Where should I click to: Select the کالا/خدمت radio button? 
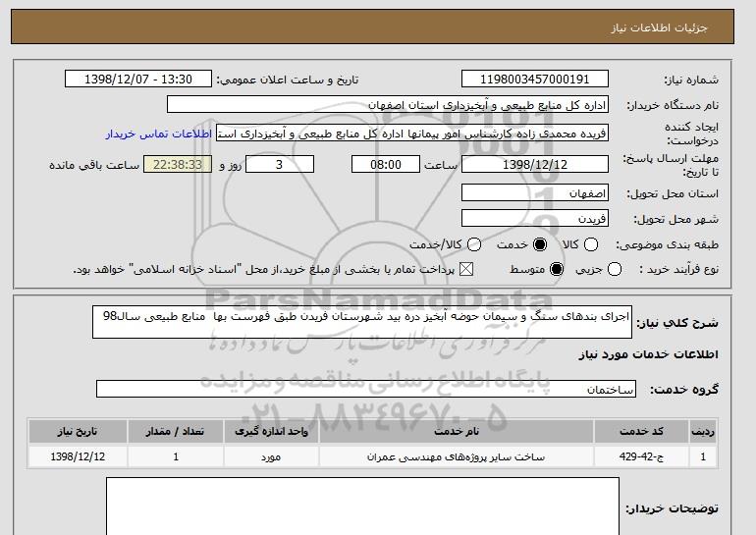[474, 244]
